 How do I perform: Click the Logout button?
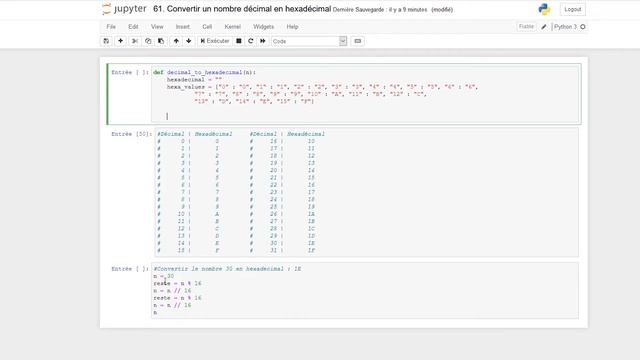573,9
